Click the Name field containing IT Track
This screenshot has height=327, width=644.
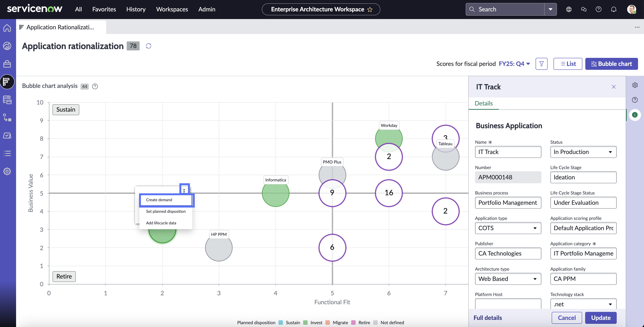tap(508, 152)
